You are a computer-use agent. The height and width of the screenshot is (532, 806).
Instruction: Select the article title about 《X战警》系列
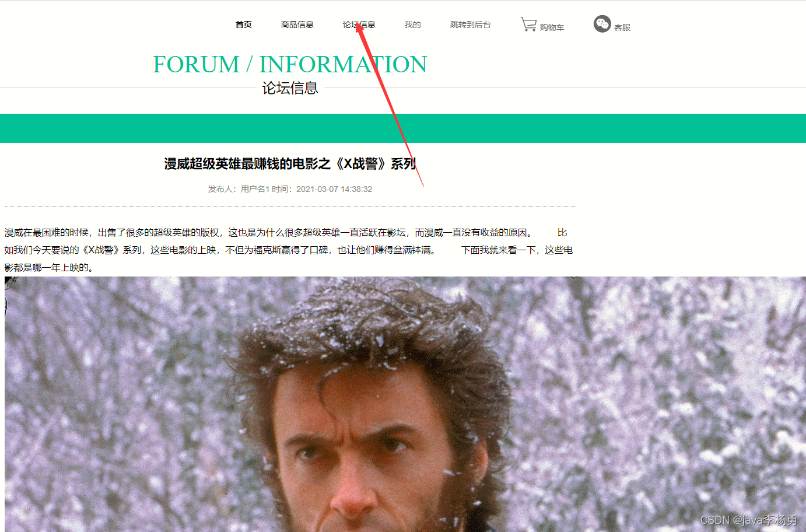[x=290, y=164]
